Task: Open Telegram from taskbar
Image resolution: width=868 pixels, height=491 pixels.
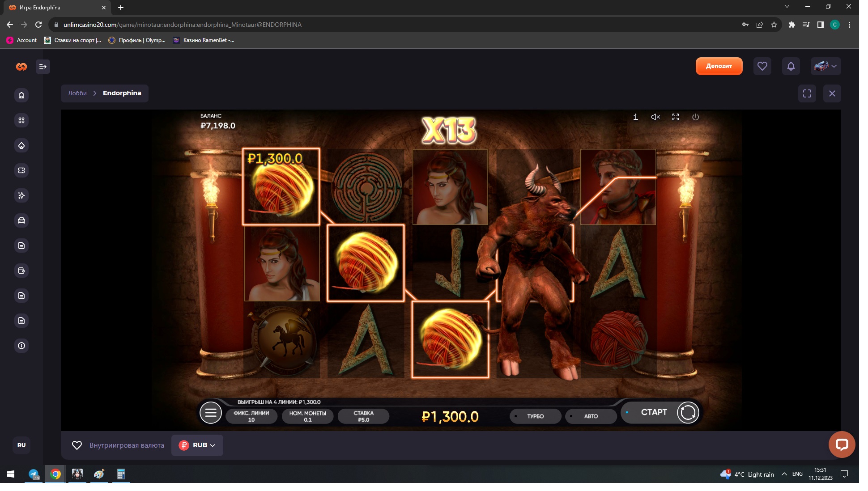Action: [x=34, y=474]
